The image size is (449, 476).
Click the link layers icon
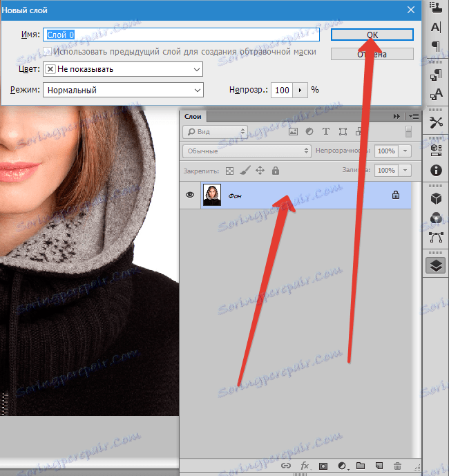pos(286,466)
